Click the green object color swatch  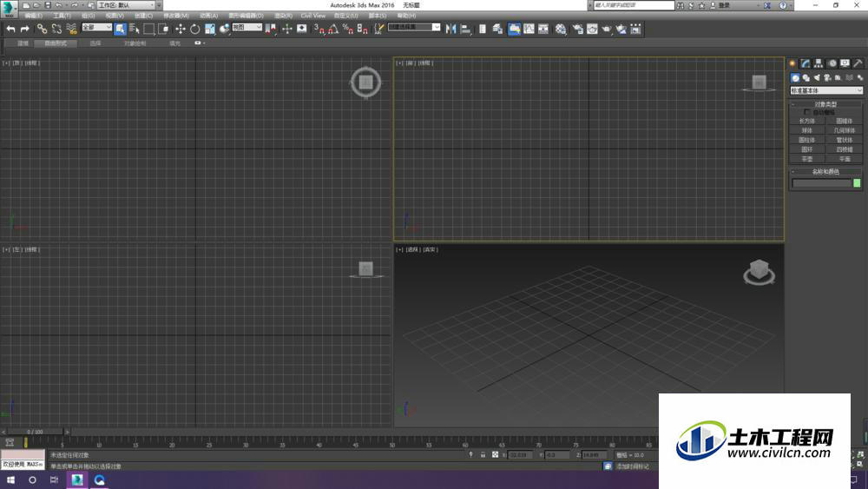pos(857,183)
